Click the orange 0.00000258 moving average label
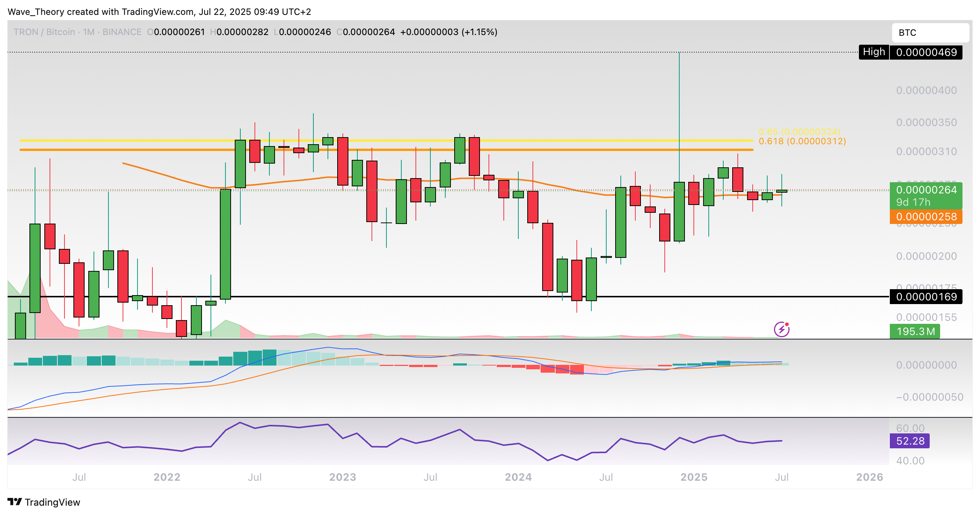This screenshot has height=515, width=980. tap(926, 217)
